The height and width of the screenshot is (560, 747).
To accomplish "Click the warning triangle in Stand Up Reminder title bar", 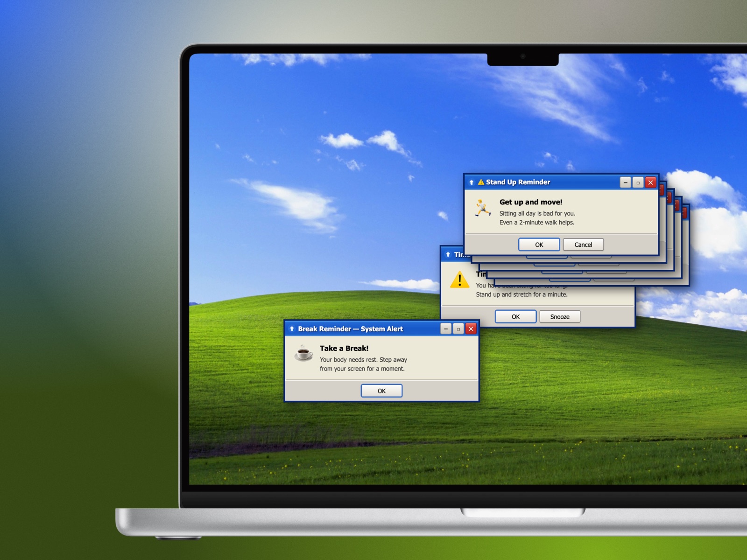I will pos(481,182).
